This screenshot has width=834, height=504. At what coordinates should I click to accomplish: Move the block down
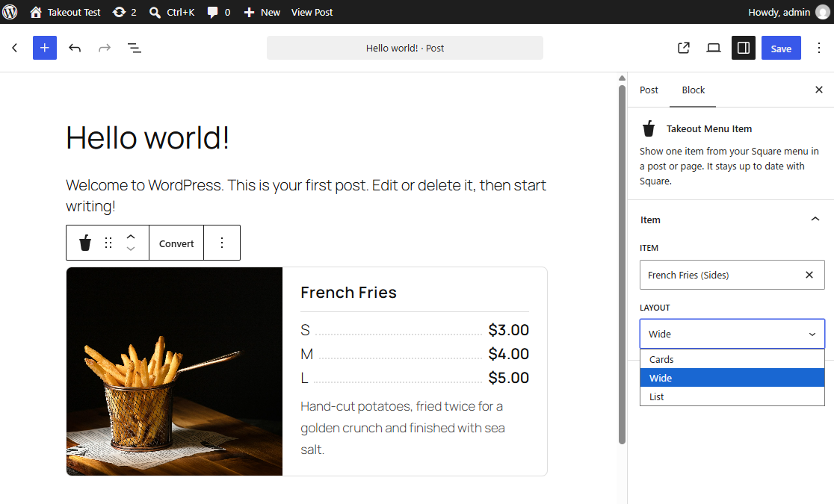tap(131, 249)
